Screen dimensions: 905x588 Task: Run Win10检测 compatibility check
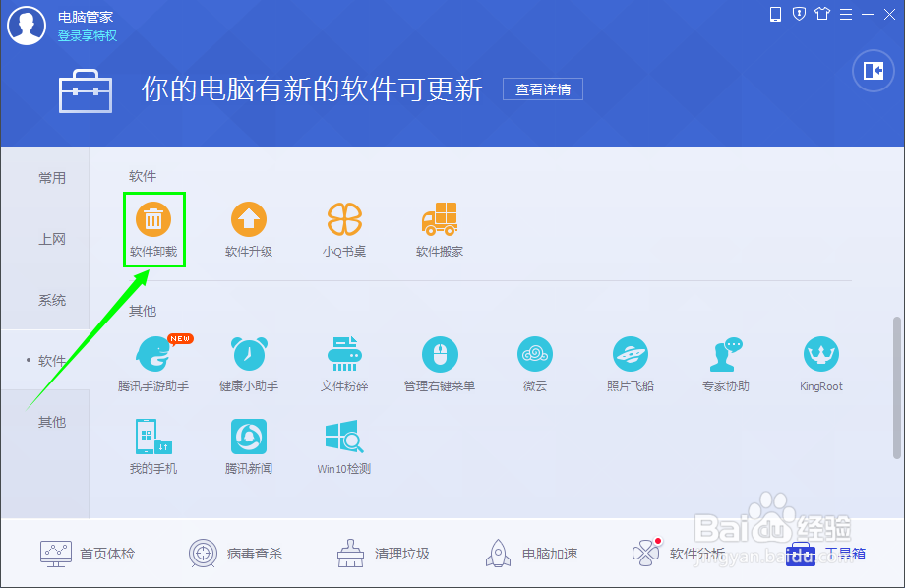point(344,446)
